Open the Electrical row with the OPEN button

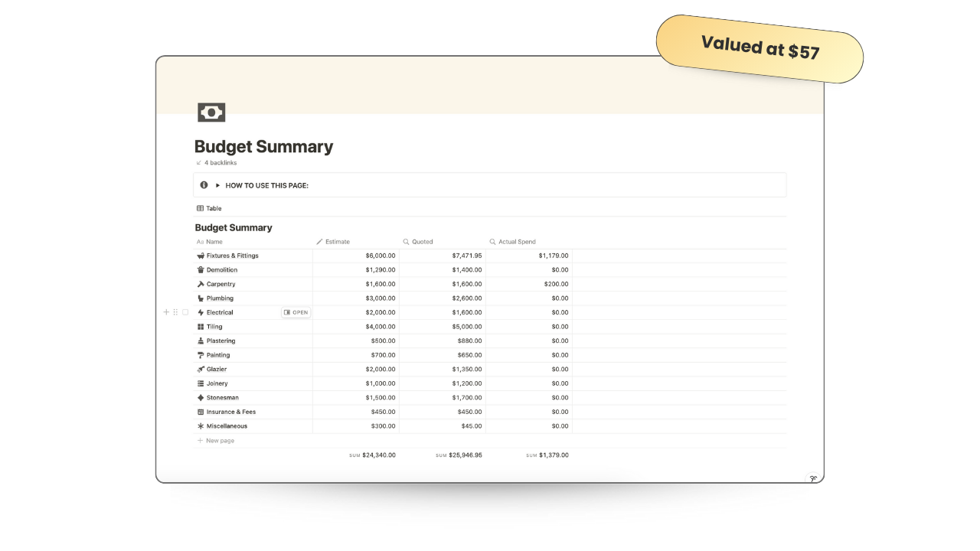pos(296,312)
